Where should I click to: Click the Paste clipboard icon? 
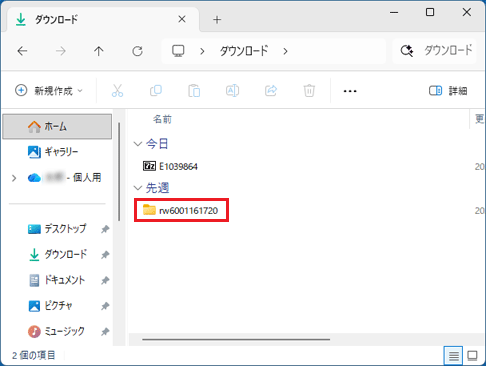coord(194,90)
